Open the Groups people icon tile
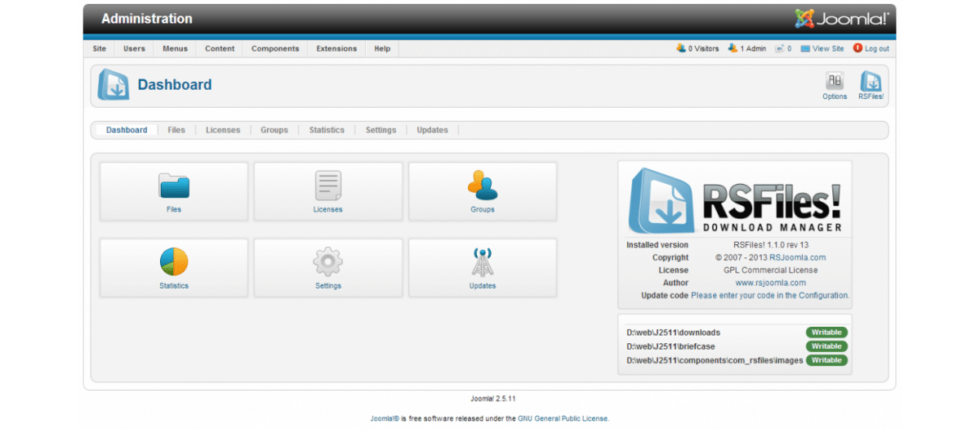The image size is (980, 429). point(482,191)
